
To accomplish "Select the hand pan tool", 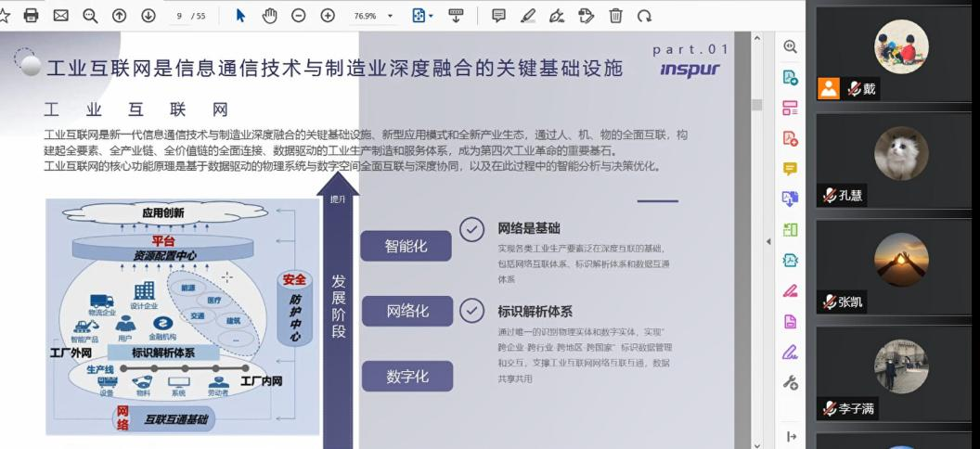I will 269,16.
